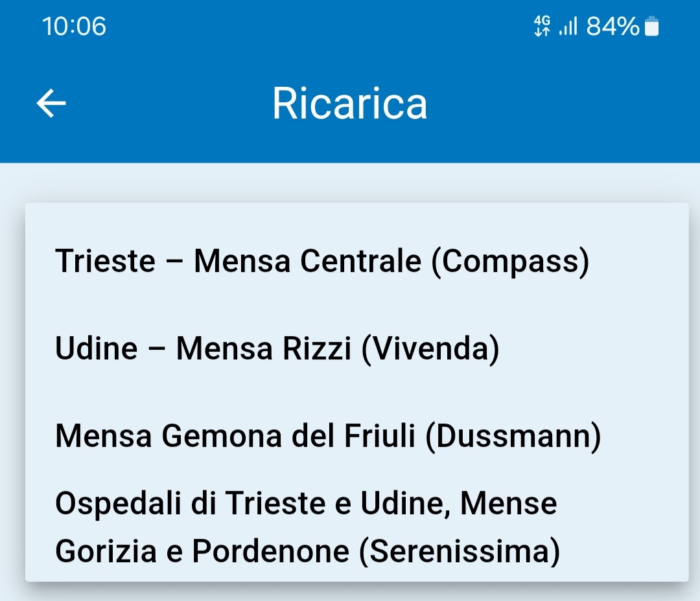Dismiss list by tapping background above panel
700x601 pixels.
click(350, 183)
